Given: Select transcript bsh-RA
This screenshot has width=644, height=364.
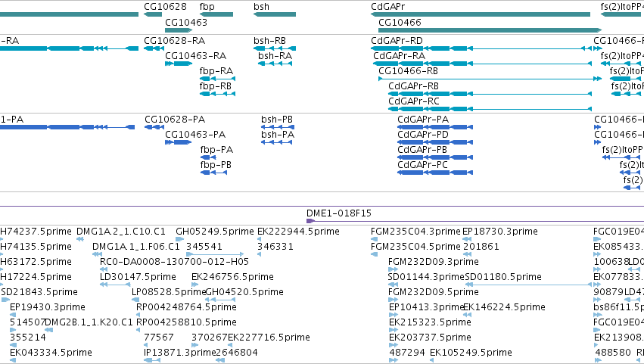Looking at the screenshot, I should point(275,64).
